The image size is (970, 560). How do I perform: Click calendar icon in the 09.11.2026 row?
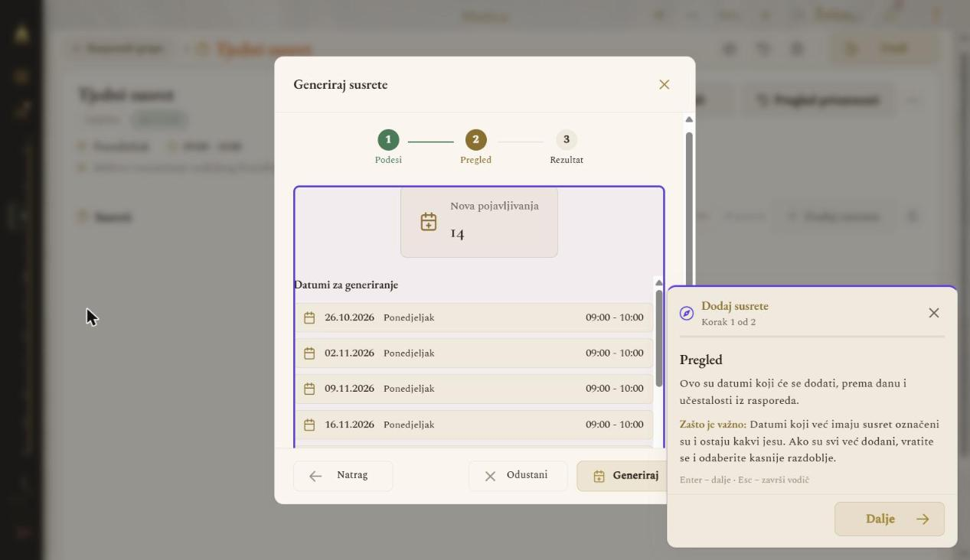click(309, 389)
